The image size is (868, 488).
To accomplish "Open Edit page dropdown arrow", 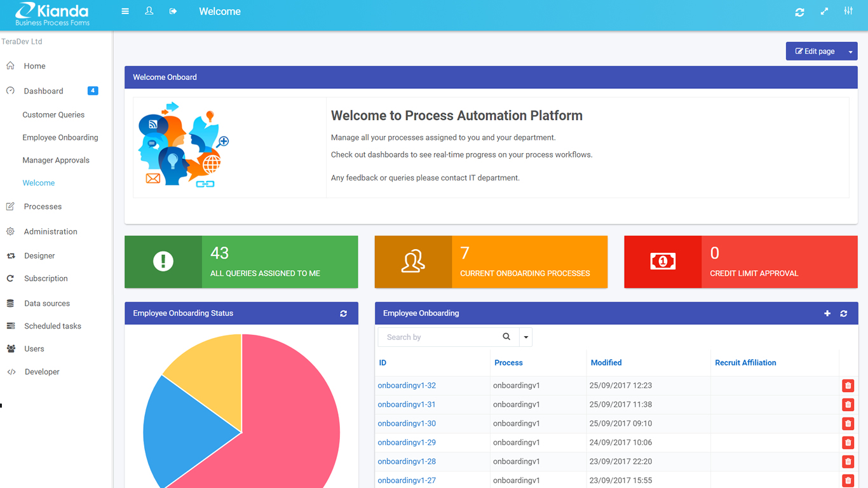I will [850, 51].
